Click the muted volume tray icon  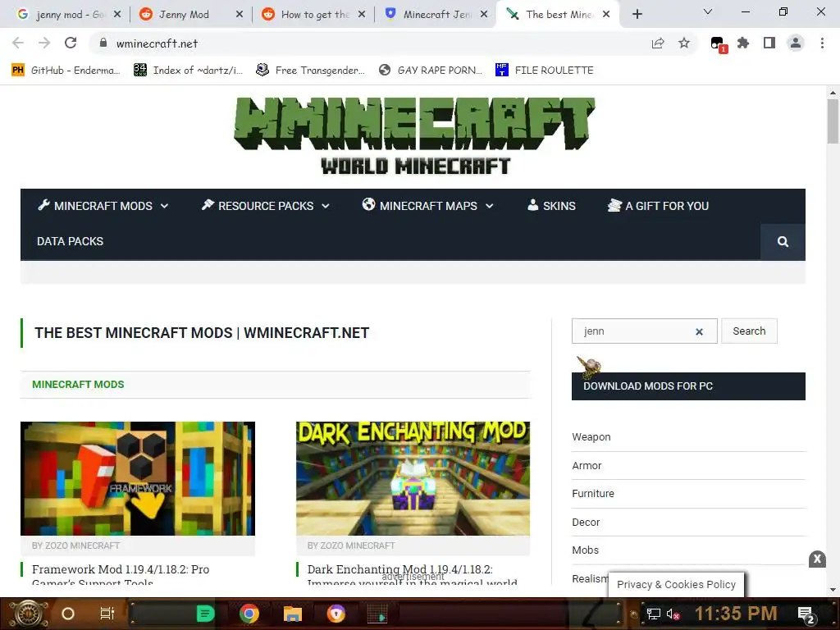673,614
